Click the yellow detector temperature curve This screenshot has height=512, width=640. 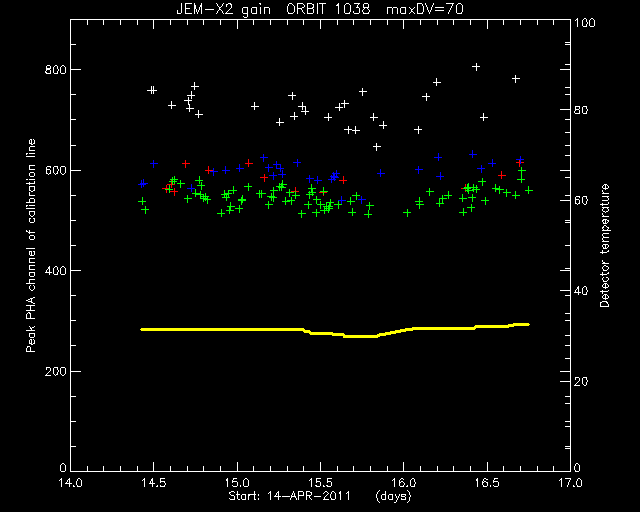(335, 330)
